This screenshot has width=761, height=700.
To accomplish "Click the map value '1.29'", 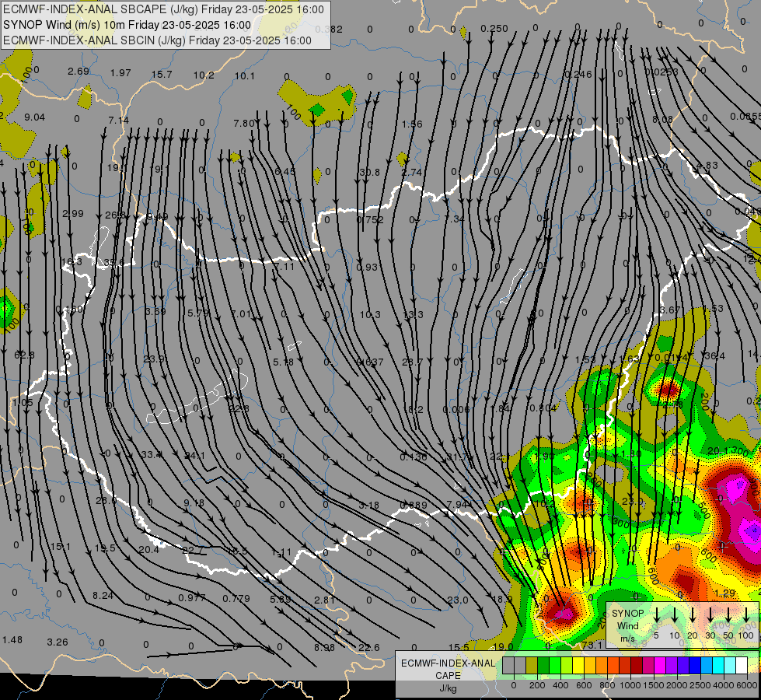I will click(724, 593).
